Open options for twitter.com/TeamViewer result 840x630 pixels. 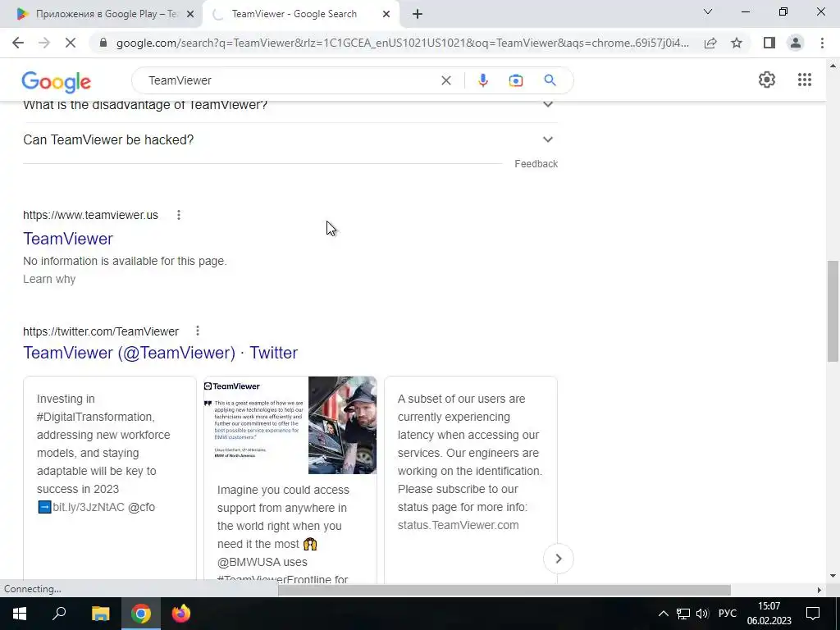[197, 331]
